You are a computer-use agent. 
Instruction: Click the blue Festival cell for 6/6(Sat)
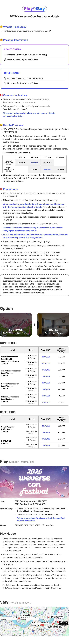[x=34, y=163]
